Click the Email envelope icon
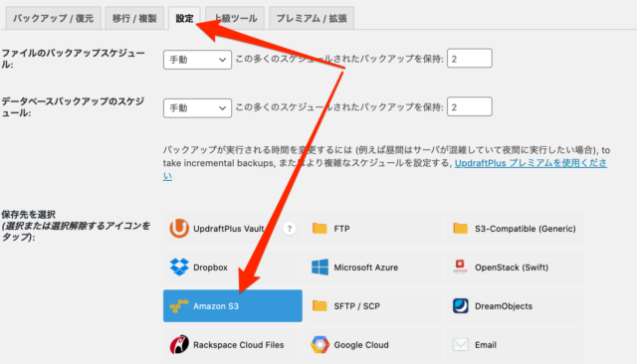The image size is (637, 364). (460, 344)
